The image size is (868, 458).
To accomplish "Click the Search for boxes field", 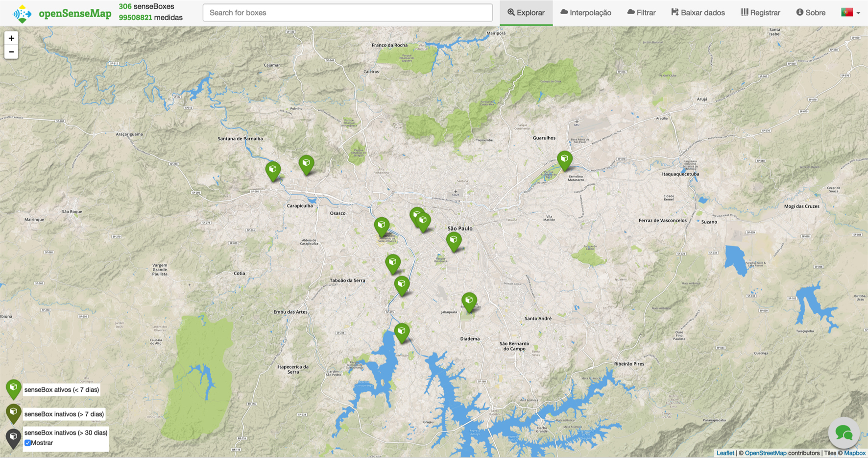I will [347, 13].
